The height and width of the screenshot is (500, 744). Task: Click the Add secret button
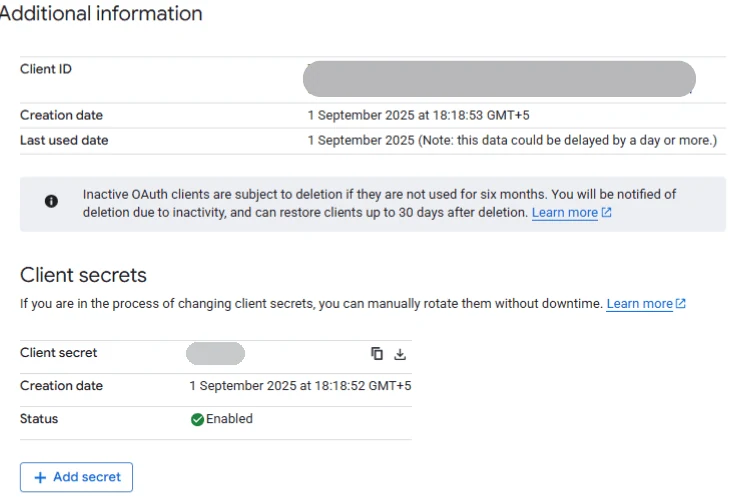[x=76, y=477]
